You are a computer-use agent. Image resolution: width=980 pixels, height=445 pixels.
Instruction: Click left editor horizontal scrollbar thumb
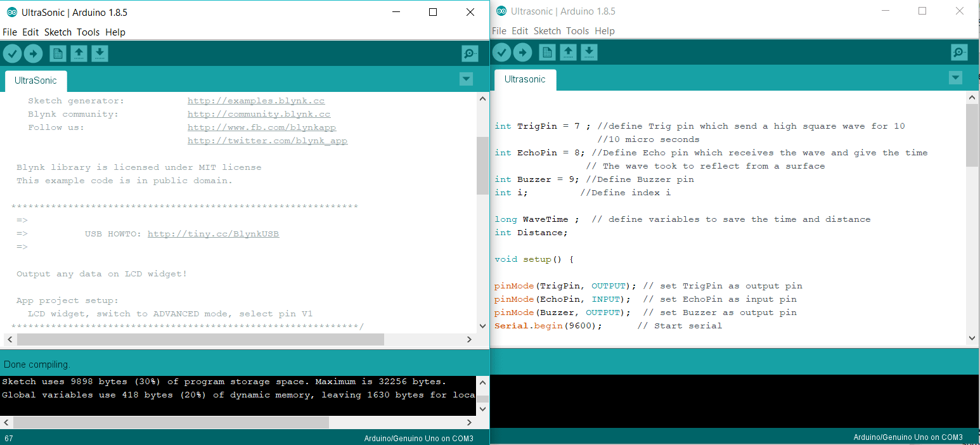click(x=200, y=339)
